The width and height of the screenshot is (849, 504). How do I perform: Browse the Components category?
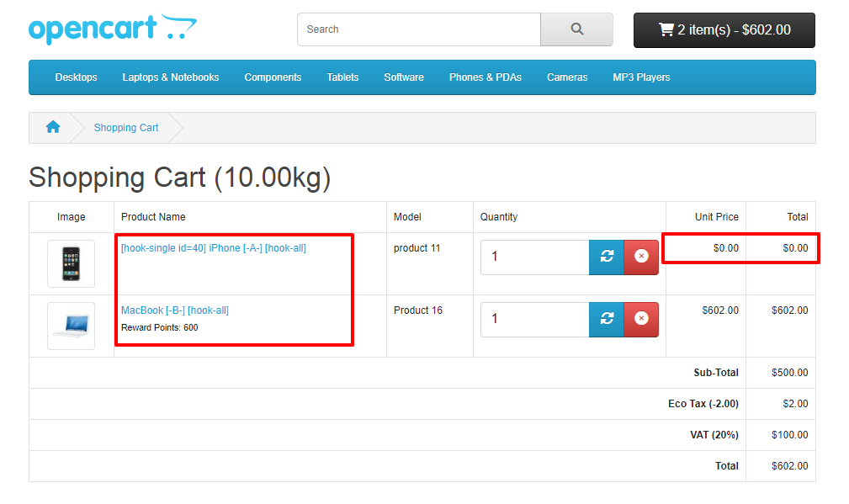[x=273, y=77]
